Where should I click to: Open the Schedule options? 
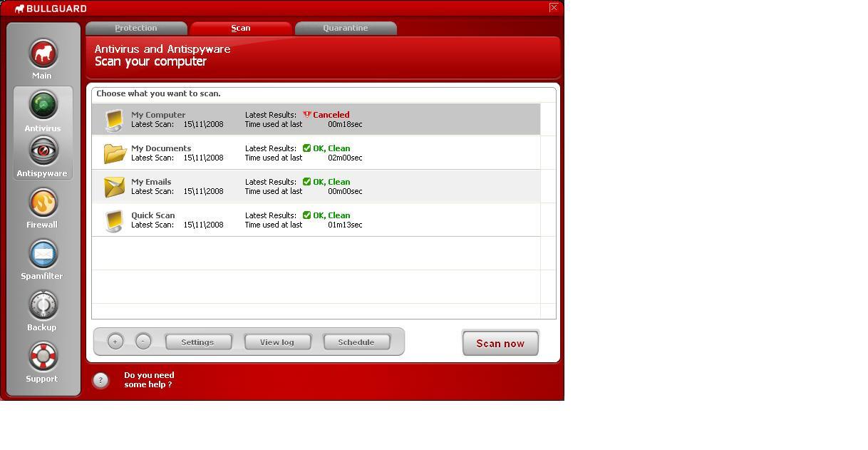click(x=356, y=342)
